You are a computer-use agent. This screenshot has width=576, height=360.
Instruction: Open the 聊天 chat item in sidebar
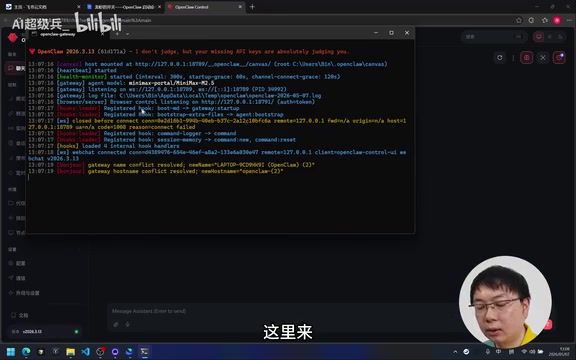pos(17,68)
